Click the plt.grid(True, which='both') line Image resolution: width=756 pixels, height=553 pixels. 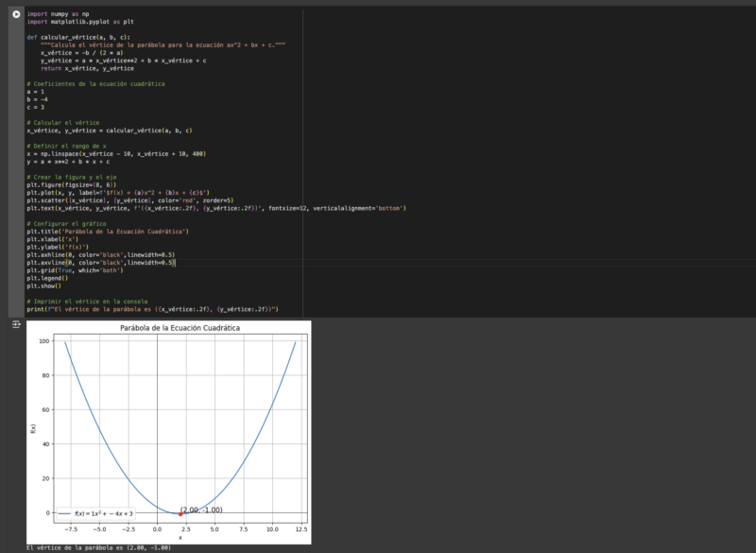point(75,270)
